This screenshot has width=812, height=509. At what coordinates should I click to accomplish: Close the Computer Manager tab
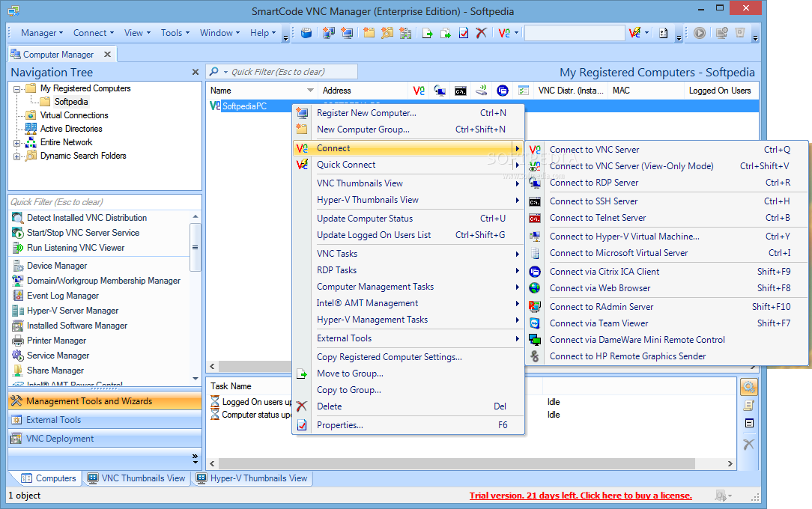pyautogui.click(x=107, y=55)
